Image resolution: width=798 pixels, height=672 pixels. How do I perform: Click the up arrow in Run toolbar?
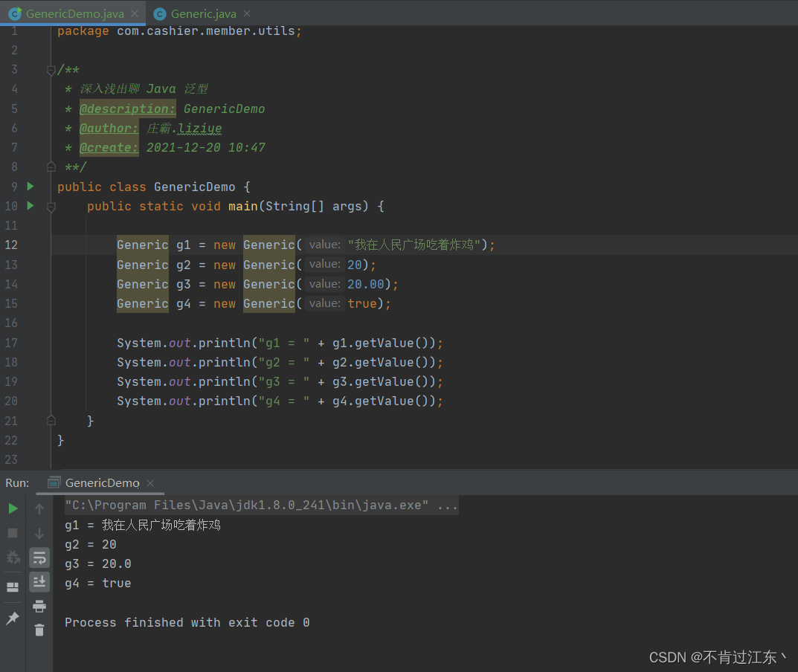point(39,508)
